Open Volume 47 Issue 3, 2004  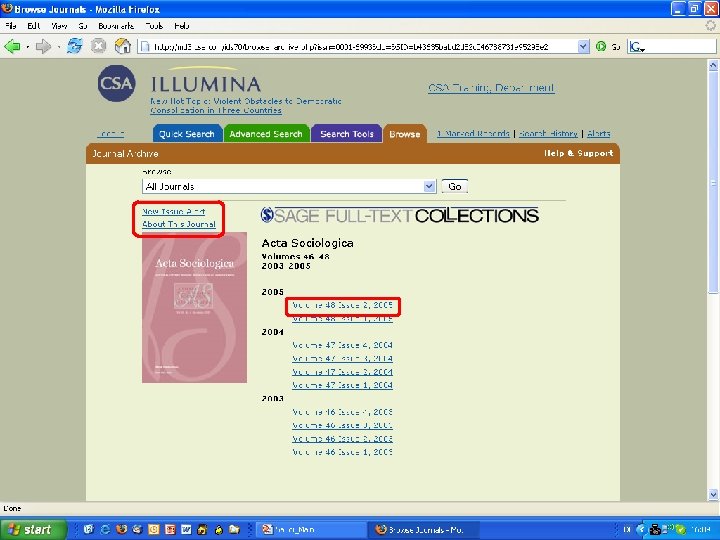343,359
